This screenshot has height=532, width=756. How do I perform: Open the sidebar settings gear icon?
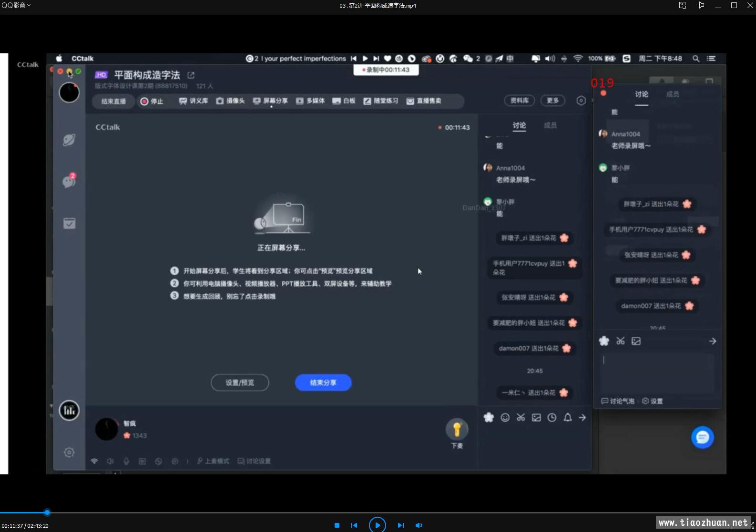coord(69,452)
